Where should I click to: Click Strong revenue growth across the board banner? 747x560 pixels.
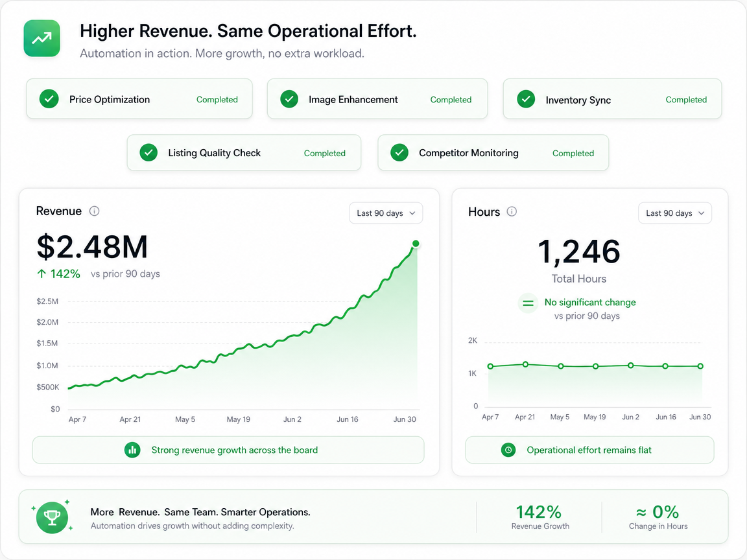228,450
